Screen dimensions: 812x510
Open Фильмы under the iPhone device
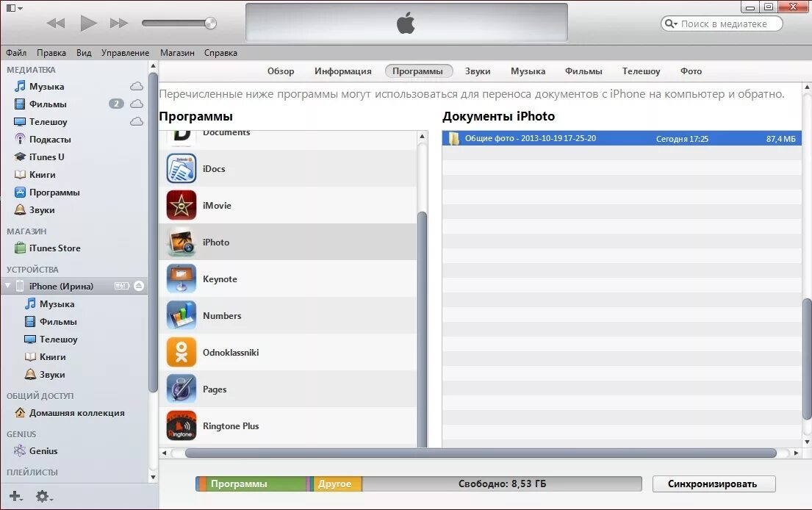pyautogui.click(x=51, y=322)
